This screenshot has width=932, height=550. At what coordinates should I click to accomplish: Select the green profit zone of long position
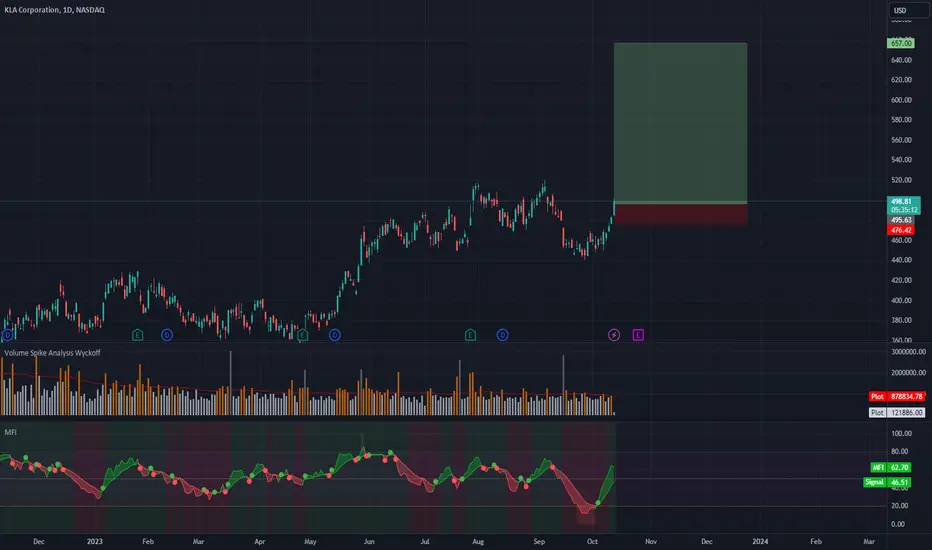[x=680, y=122]
